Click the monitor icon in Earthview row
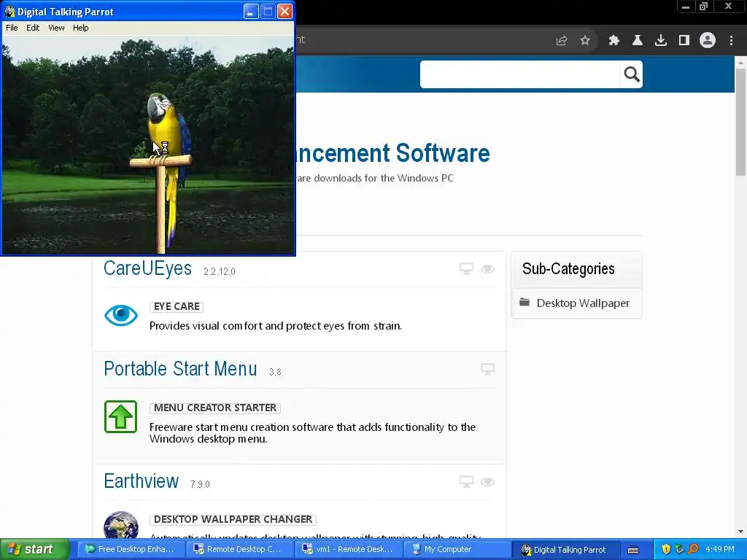The image size is (747, 560). point(466,481)
